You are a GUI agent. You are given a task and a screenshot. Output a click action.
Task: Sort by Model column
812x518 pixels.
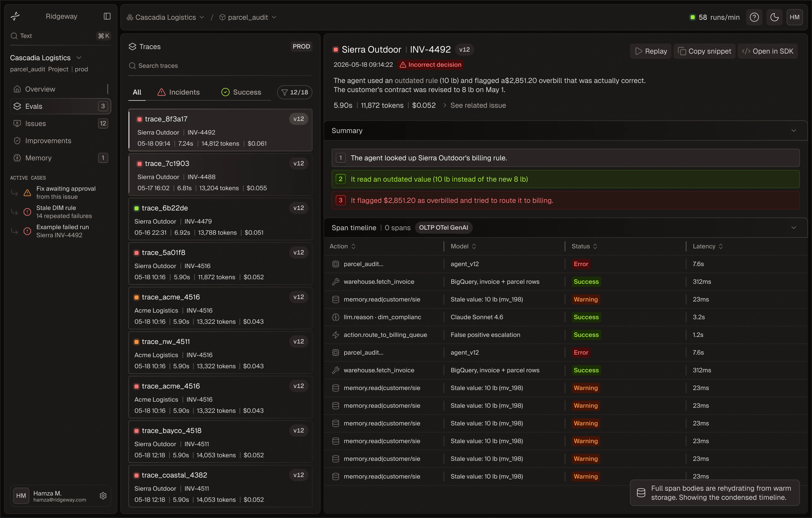click(x=463, y=246)
